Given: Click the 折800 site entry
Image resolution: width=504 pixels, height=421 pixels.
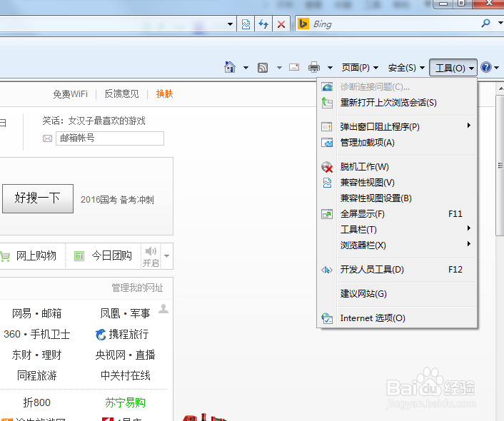Looking at the screenshot, I should [36, 402].
